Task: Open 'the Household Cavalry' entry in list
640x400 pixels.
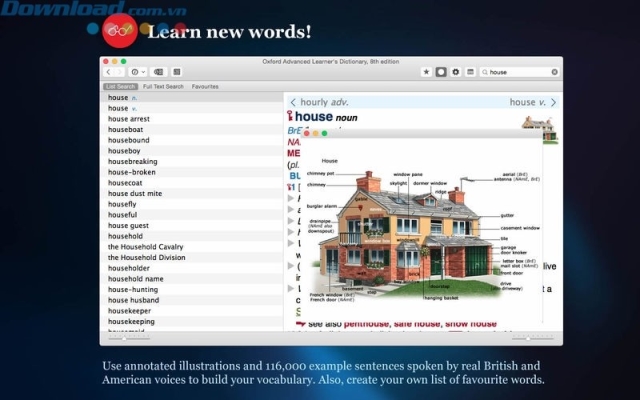Action: [146, 247]
